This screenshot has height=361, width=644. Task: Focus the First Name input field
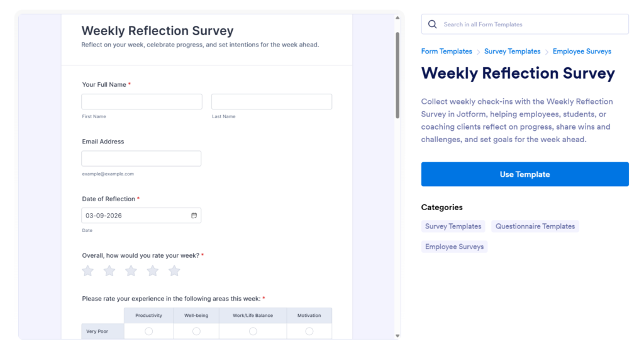point(142,102)
